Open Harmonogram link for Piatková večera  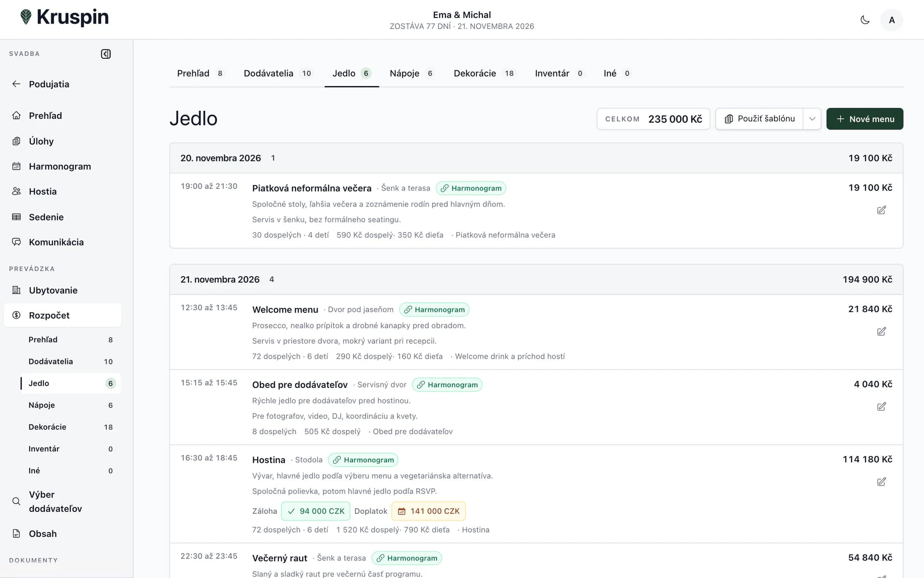pos(471,188)
